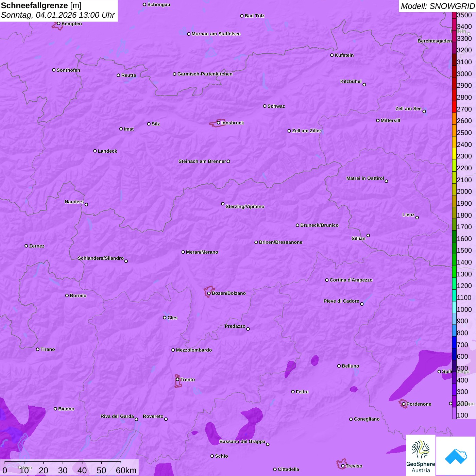Click the 'Sterzing/Vipiteno' label

pos(245,206)
